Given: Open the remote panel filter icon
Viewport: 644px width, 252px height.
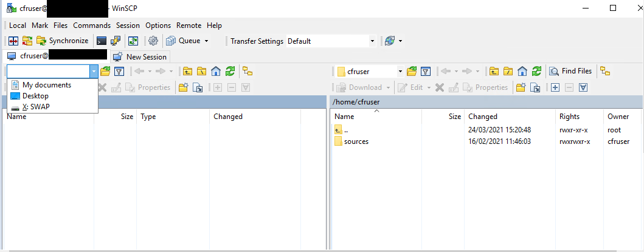Looking at the screenshot, I should coord(426,72).
